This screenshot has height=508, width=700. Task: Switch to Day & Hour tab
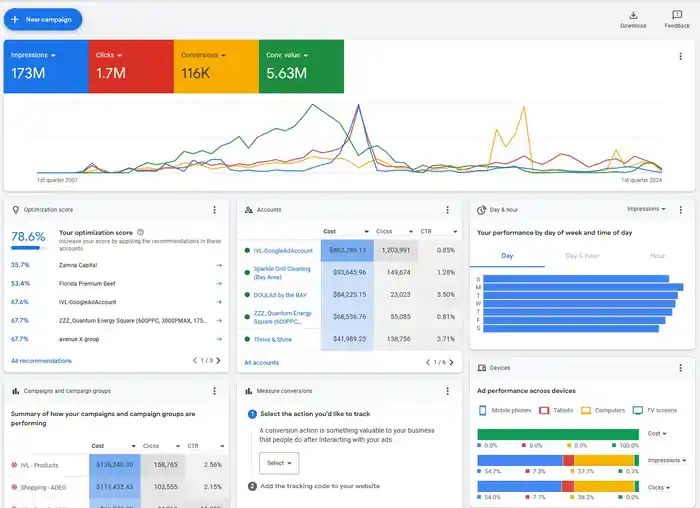(582, 256)
